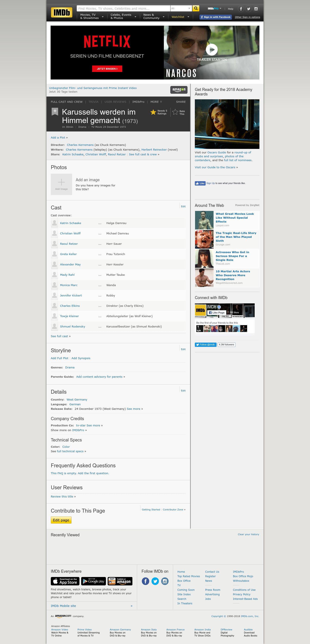Expand the Watchlist dropdown
This screenshot has width=310, height=644.
pos(180,17)
